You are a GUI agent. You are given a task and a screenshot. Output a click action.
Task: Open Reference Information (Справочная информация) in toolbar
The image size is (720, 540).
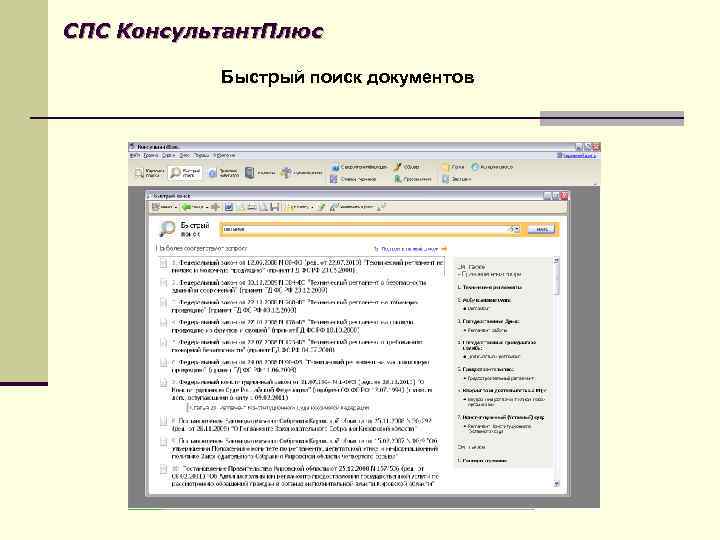[x=359, y=167]
